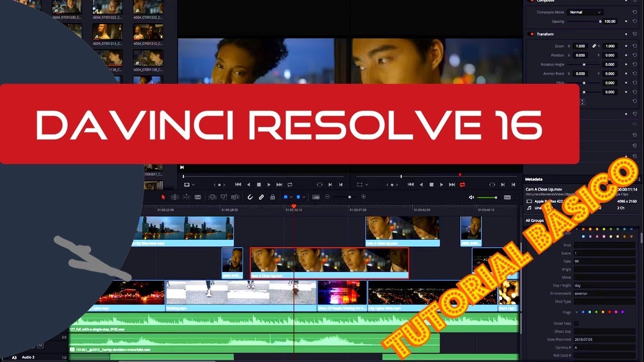The width and height of the screenshot is (644, 362).
Task: Add keyframe for Rotation Angle
Action: [x=626, y=64]
